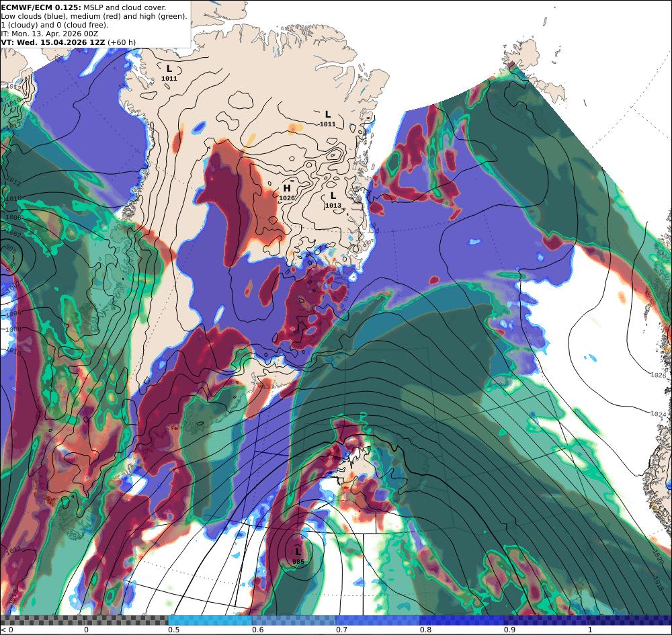Viewport: 672px width, 635px height.
Task: Select the H 1026 high pressure marker
Action: pyautogui.click(x=287, y=192)
